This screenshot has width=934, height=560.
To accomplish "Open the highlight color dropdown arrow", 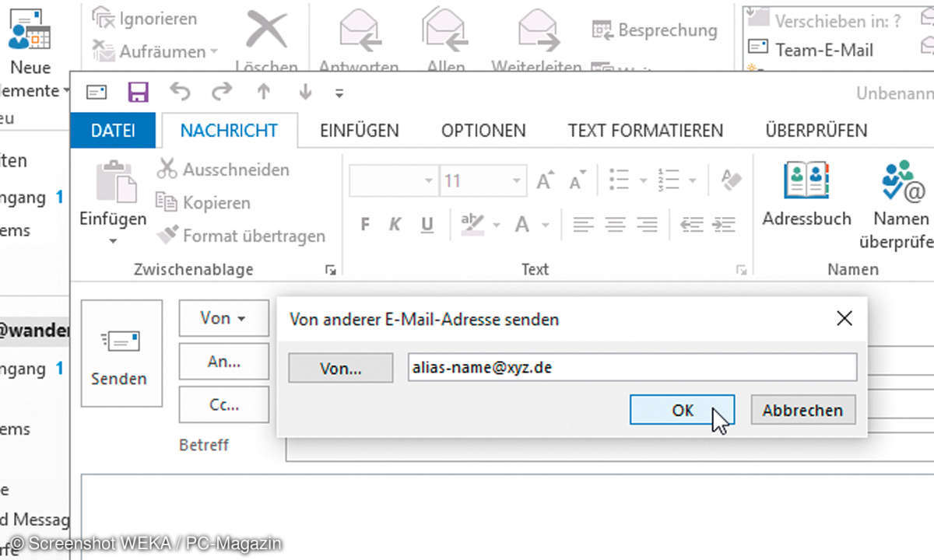I will click(x=497, y=226).
